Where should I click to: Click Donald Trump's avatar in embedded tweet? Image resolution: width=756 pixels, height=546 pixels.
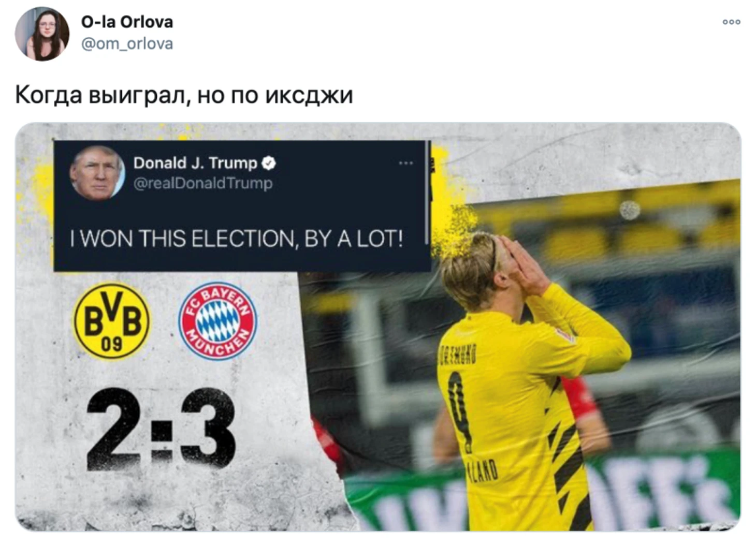[x=97, y=173]
